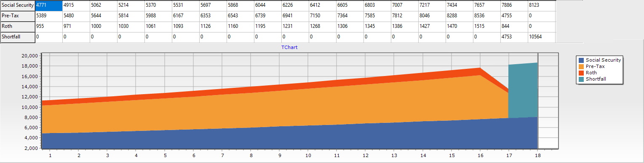Click the TChart title text
Screen dimensions: 644x163
tap(289, 47)
